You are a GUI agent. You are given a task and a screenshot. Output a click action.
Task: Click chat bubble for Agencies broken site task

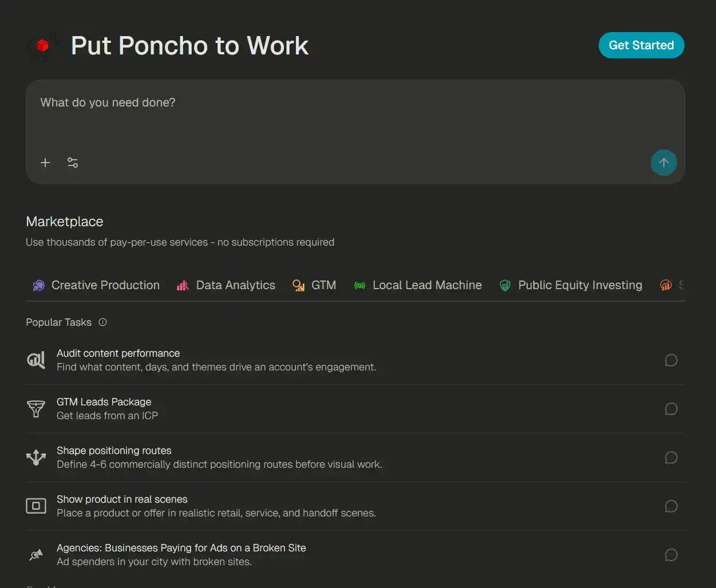tap(671, 555)
